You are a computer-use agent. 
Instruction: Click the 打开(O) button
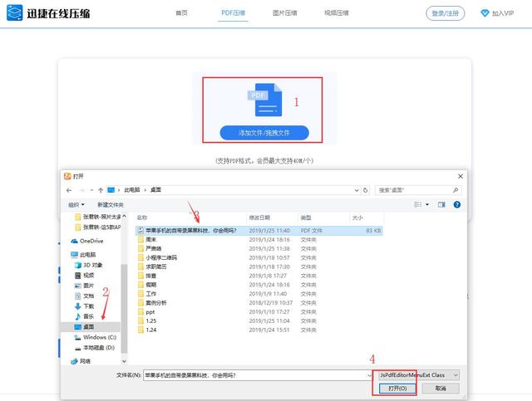coord(392,389)
